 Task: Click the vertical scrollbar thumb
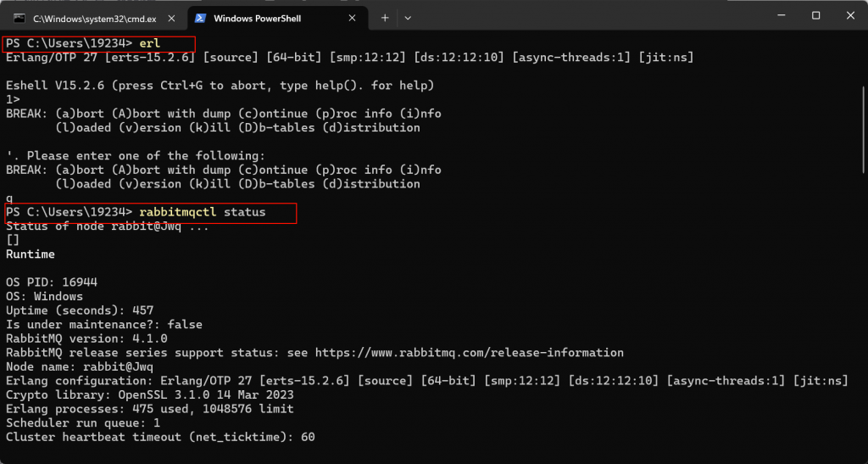tap(864, 130)
